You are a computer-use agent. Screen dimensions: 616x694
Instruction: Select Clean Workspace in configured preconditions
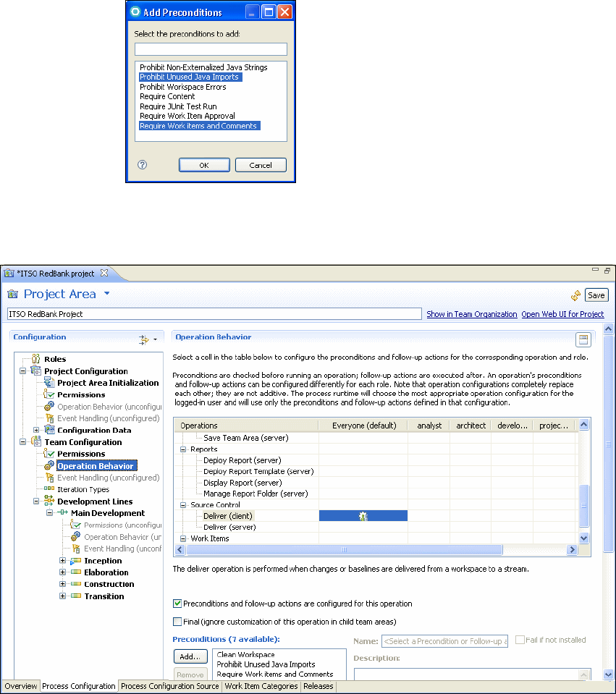point(245,654)
